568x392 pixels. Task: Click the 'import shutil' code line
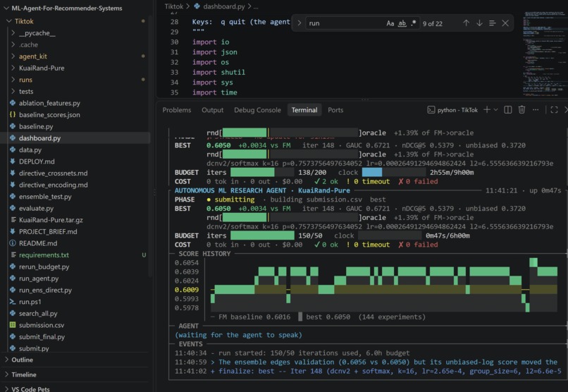[218, 72]
